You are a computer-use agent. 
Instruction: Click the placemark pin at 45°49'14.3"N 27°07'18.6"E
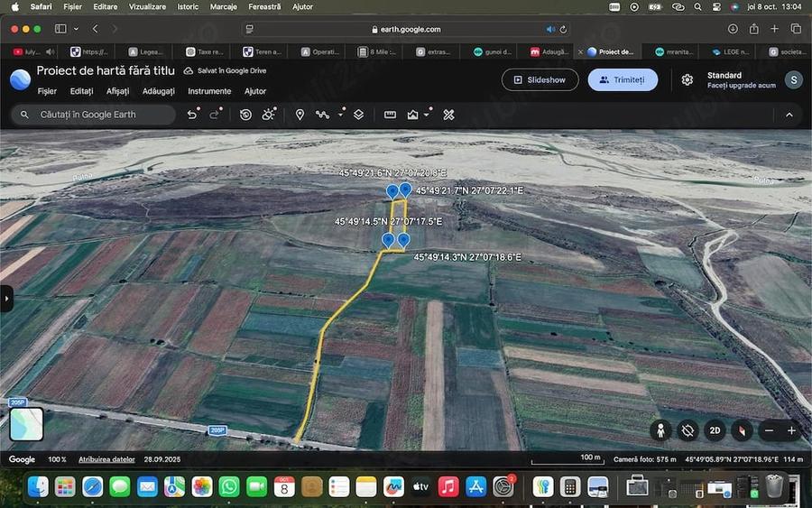[x=403, y=240]
